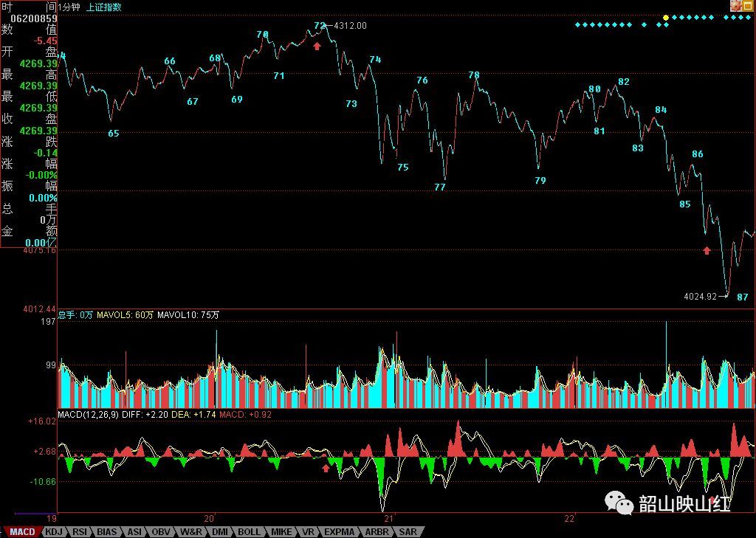
Task: Open the MIKE indicator tab
Action: pyautogui.click(x=281, y=532)
